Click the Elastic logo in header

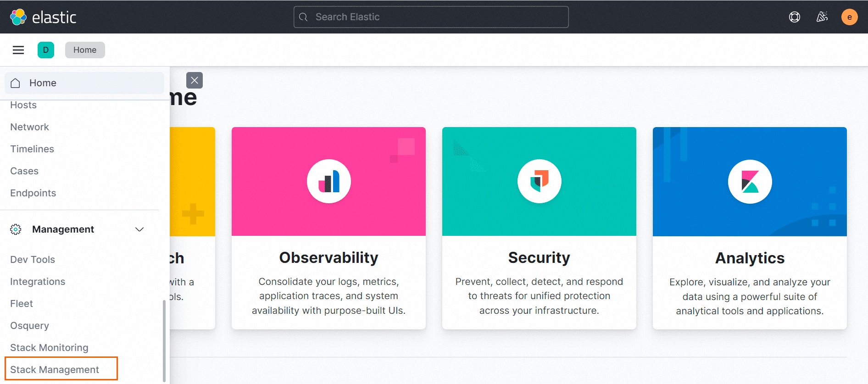pyautogui.click(x=43, y=17)
